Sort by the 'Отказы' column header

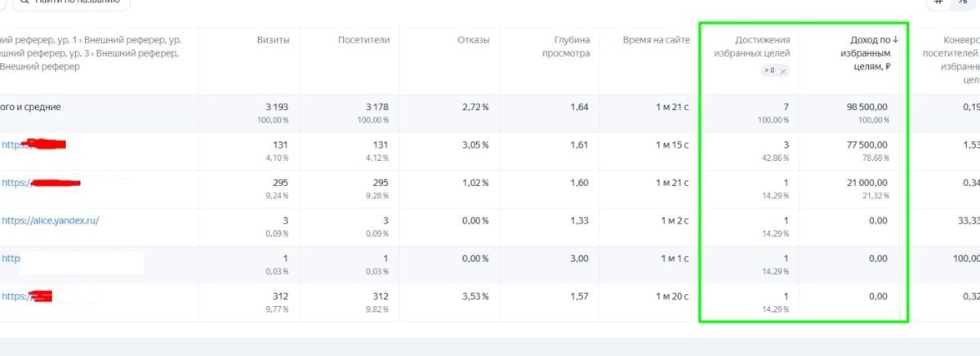(x=474, y=40)
